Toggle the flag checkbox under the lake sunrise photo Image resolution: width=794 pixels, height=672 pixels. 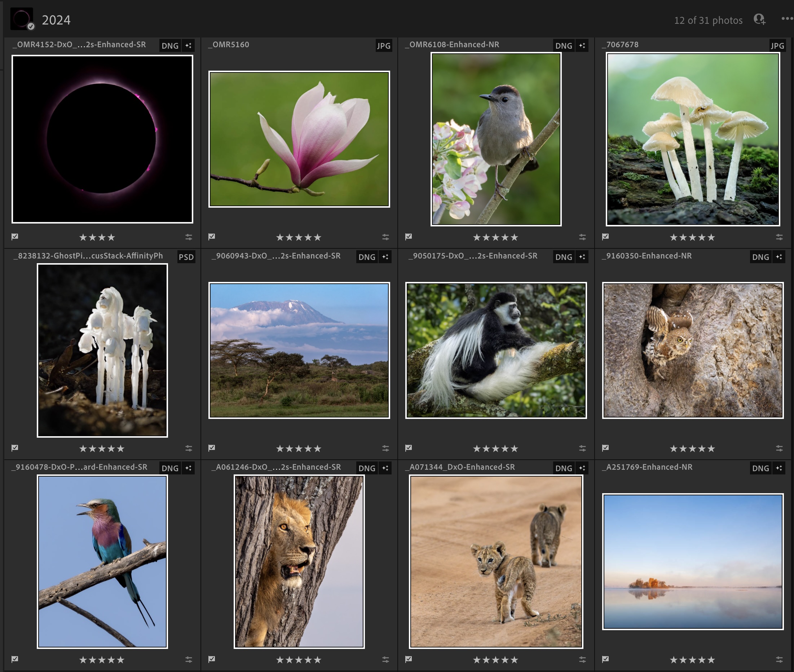tap(605, 659)
